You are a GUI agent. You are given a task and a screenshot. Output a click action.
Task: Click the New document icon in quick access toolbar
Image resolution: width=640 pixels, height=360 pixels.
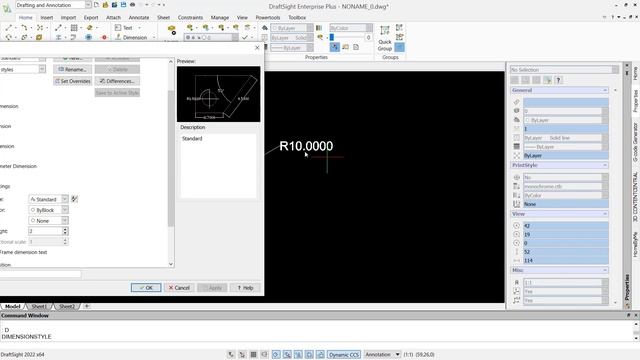[x=96, y=5]
